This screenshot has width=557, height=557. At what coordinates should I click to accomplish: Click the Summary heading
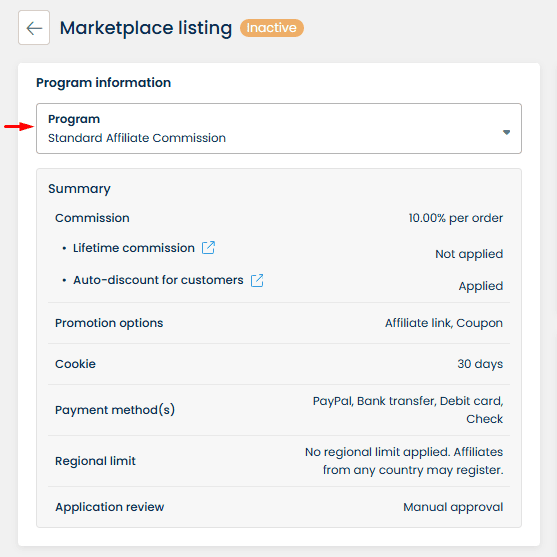click(x=79, y=189)
